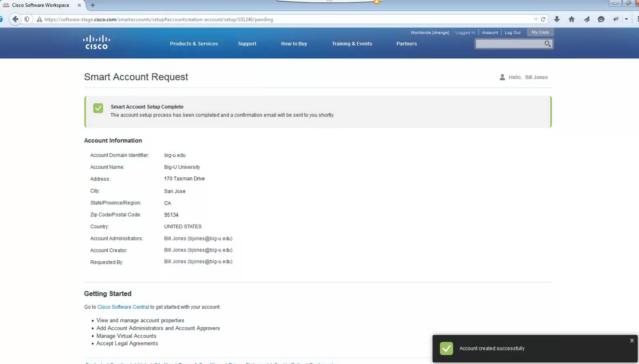Click the browser home icon
Image resolution: width=639 pixels, height=364 pixels.
572,19
